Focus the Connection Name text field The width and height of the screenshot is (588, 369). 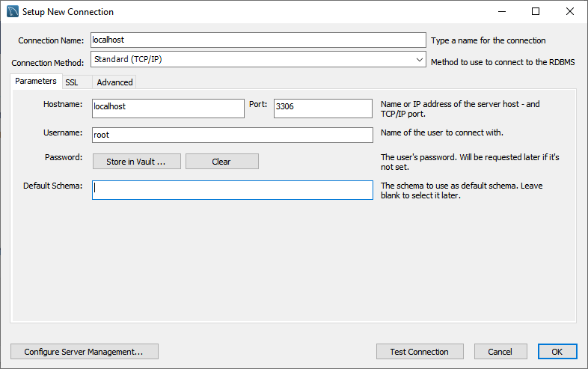pos(257,40)
